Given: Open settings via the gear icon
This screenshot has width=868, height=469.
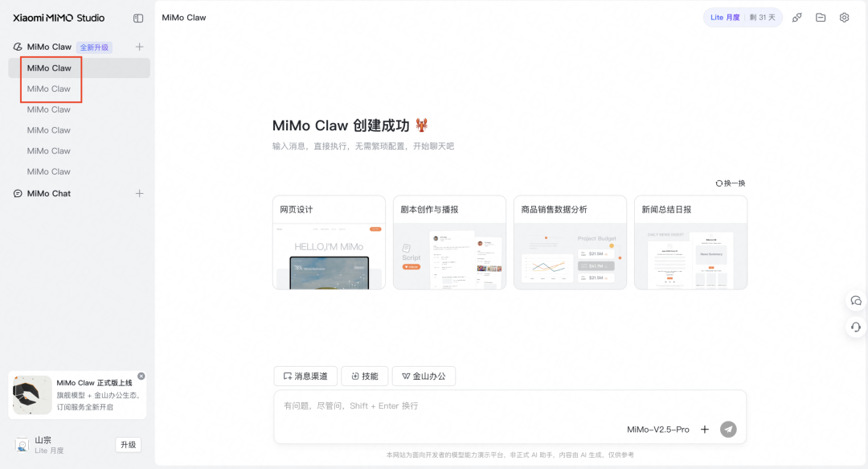Looking at the screenshot, I should point(844,18).
